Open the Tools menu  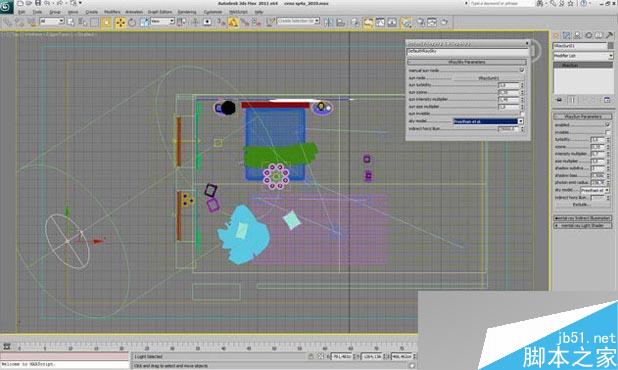coord(37,12)
